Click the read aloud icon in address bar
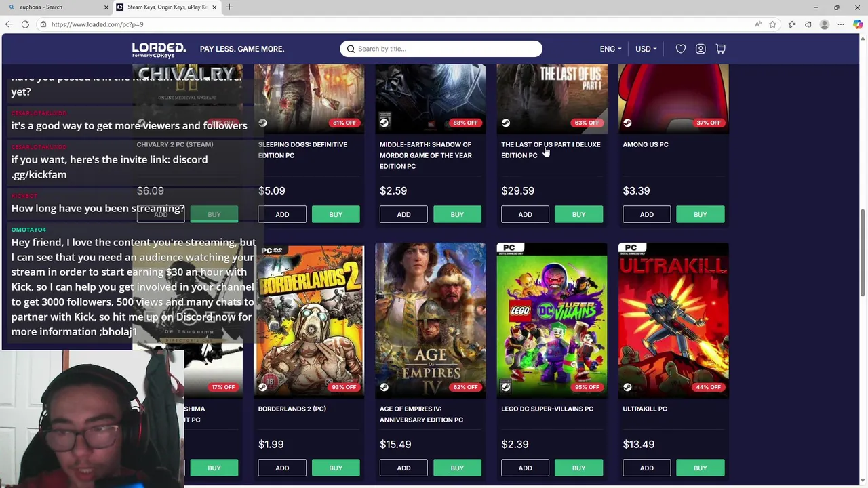Image resolution: width=868 pixels, height=488 pixels. (x=758, y=24)
